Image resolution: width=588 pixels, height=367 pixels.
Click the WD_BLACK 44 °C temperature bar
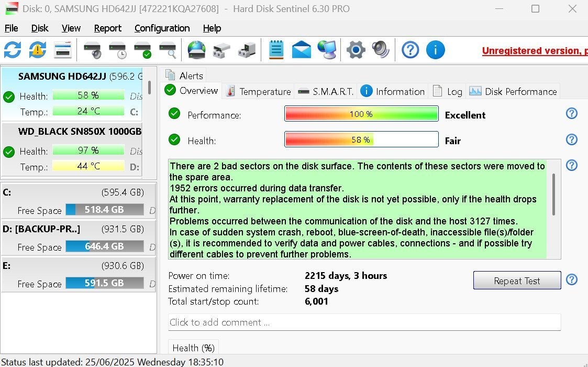point(88,166)
